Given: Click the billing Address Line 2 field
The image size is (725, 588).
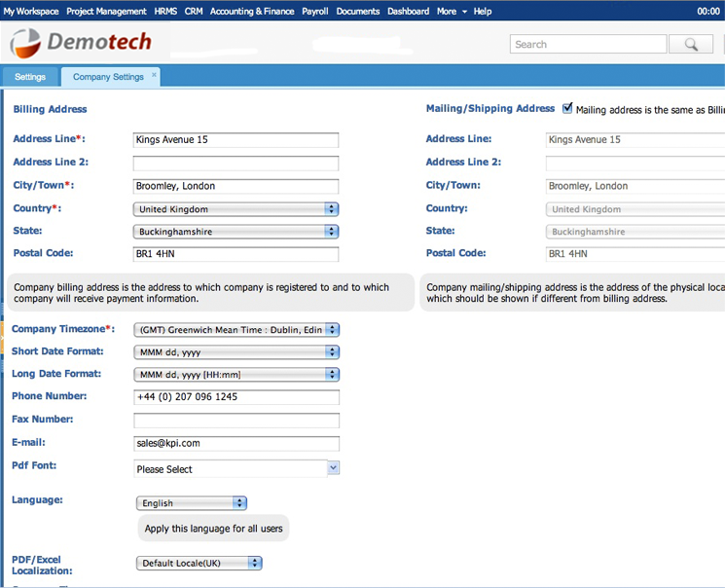Looking at the screenshot, I should click(236, 163).
